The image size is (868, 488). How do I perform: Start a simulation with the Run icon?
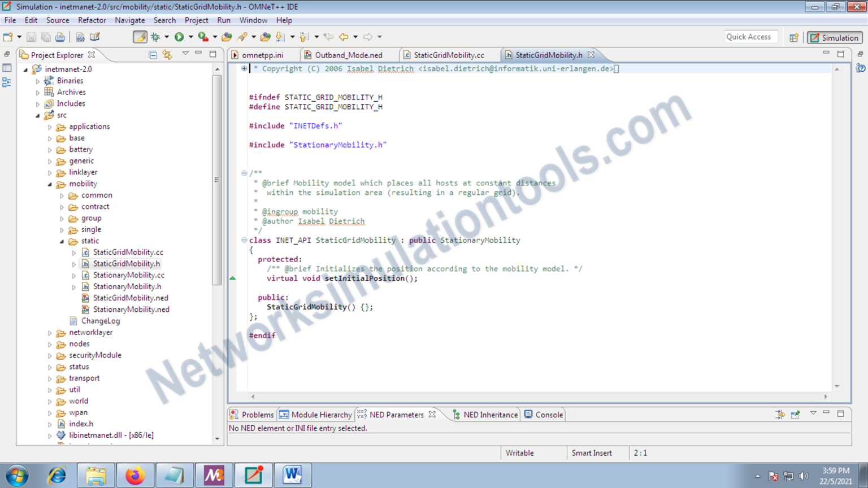tap(180, 37)
